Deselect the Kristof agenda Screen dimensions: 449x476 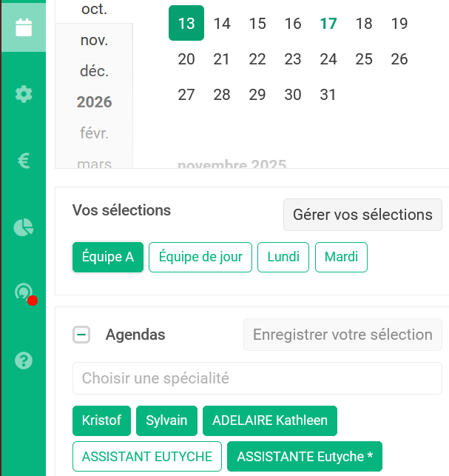102,420
